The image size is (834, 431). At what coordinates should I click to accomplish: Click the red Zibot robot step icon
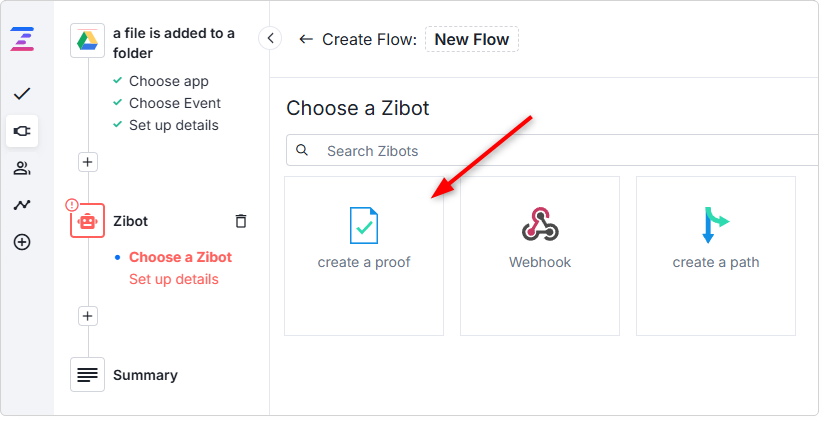tap(87, 220)
